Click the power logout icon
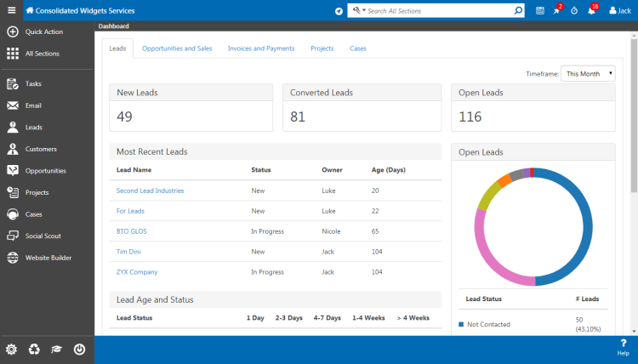The height and width of the screenshot is (364, 638). pyautogui.click(x=79, y=349)
